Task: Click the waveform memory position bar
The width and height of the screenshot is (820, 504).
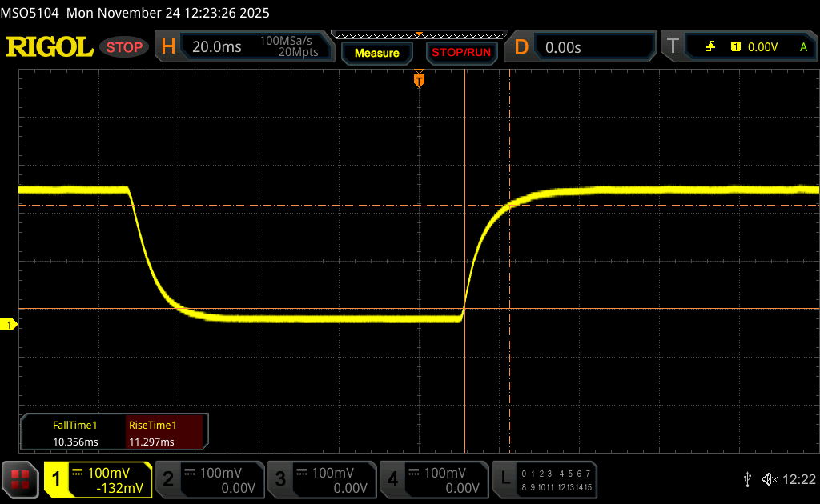Action: (x=419, y=34)
